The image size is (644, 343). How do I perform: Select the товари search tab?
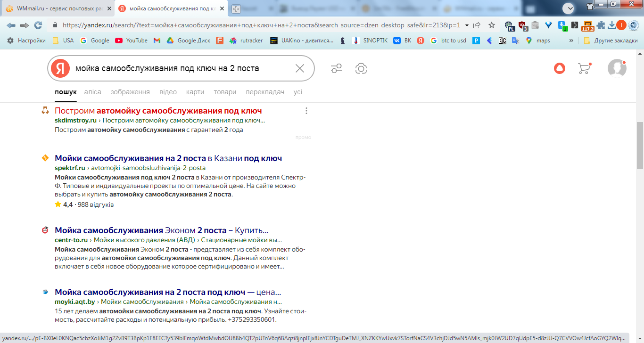pos(225,92)
